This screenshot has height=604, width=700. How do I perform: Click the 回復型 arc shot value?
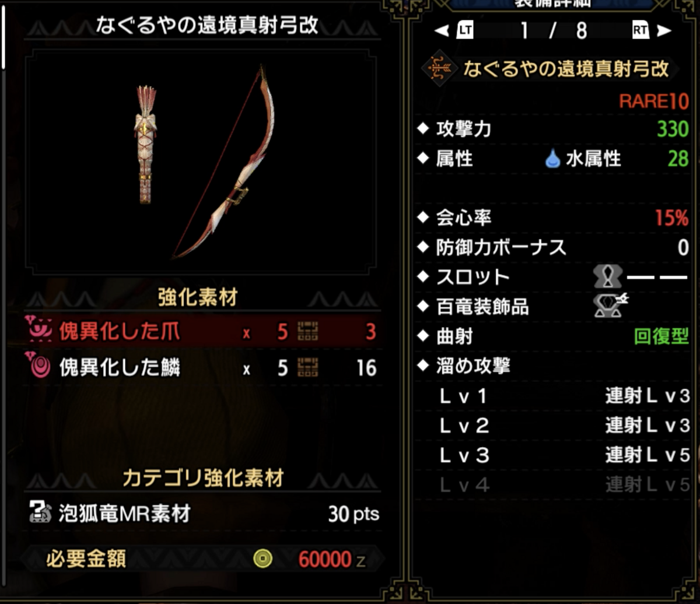coord(661,336)
